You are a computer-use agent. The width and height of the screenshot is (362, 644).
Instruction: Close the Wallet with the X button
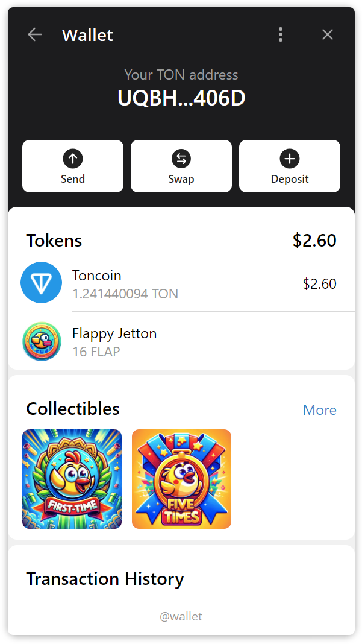click(x=328, y=34)
